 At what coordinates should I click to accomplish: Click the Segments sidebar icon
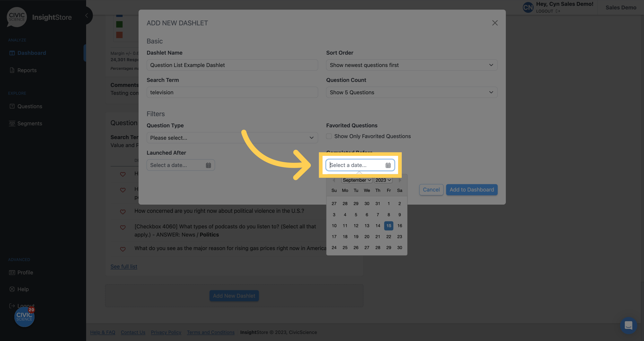[x=12, y=123]
